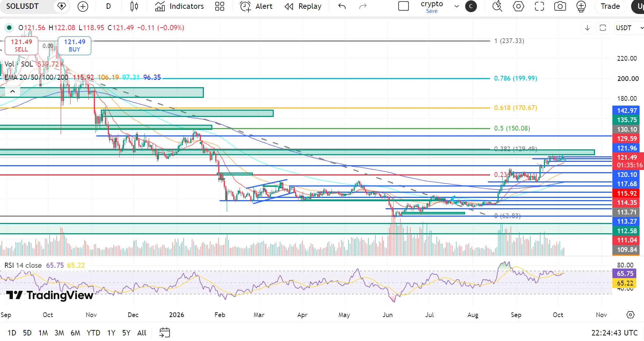Click the crypto Save layout button
Viewport: 644px width, 341px height.
tap(432, 11)
